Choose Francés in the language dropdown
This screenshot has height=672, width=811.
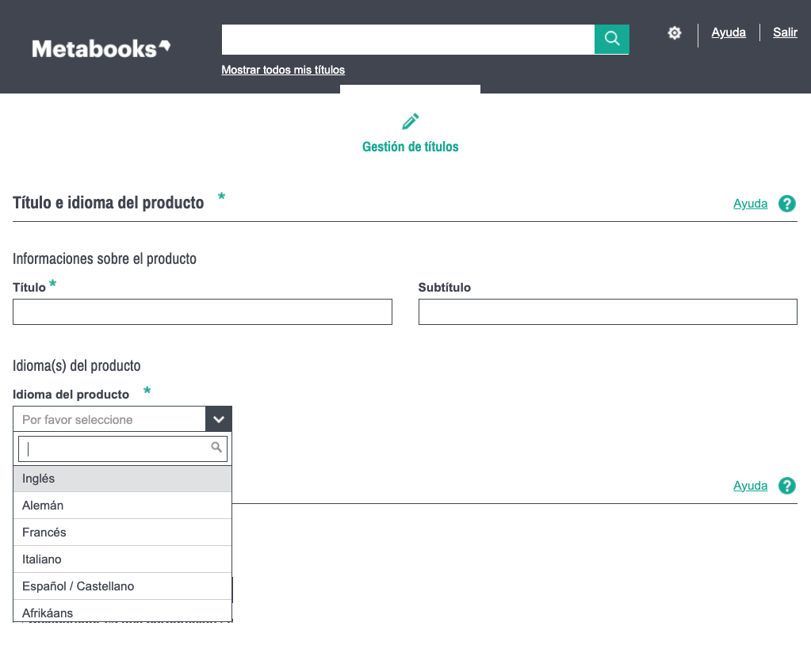point(122,533)
